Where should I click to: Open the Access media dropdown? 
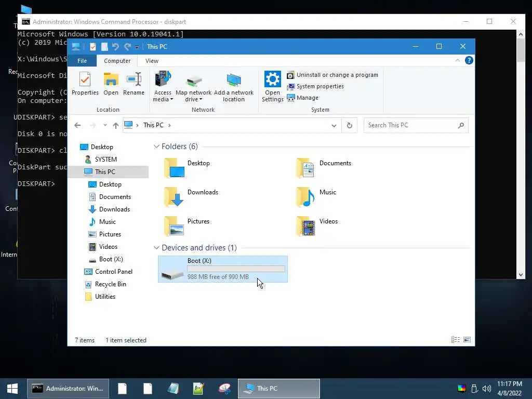coord(163,87)
